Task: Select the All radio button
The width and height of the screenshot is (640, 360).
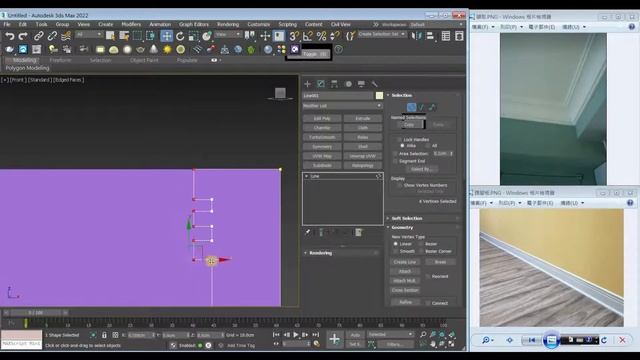Action: coord(427,146)
